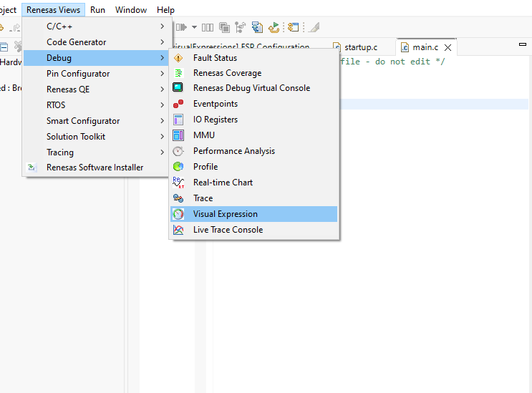Click the branch hierarchy toolbar icon

(x=240, y=27)
